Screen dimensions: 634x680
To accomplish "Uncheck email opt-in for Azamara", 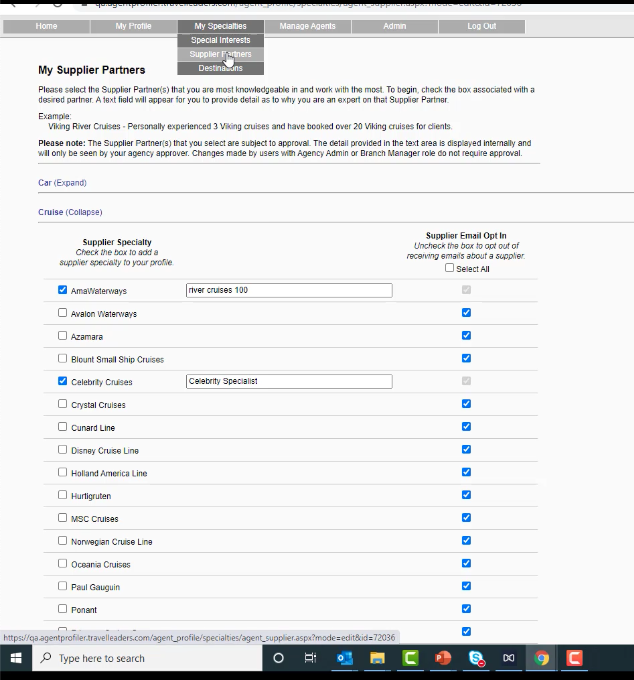I will click(x=466, y=335).
